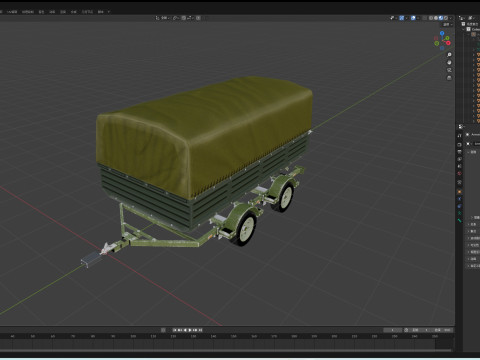The height and width of the screenshot is (360, 480).
Task: Select material preview shading
Action: [441, 18]
